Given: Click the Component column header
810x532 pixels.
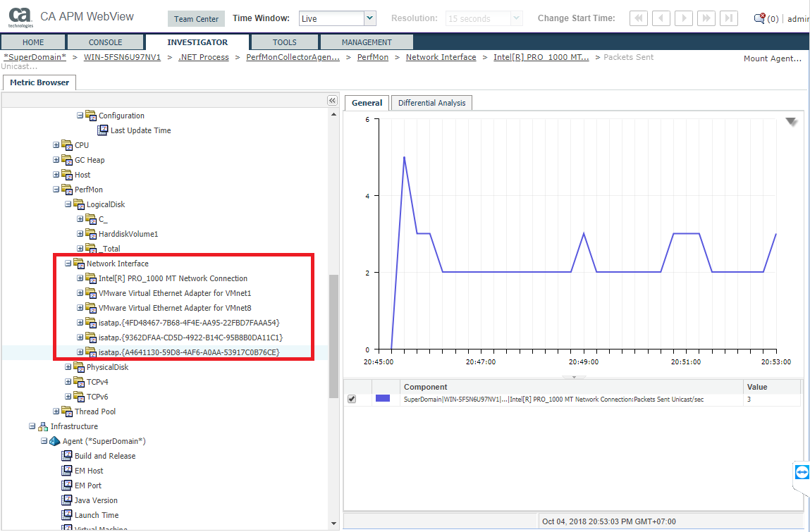Looking at the screenshot, I should [572, 387].
